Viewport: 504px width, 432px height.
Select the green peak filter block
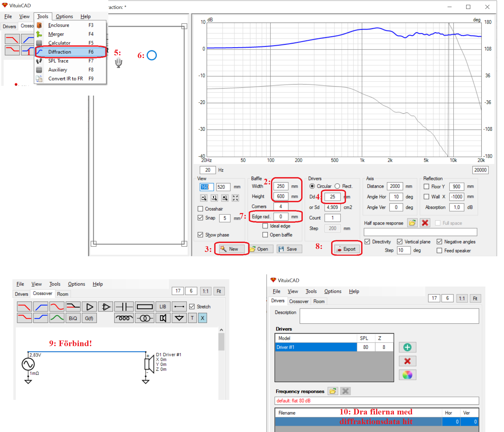[x=57, y=318]
